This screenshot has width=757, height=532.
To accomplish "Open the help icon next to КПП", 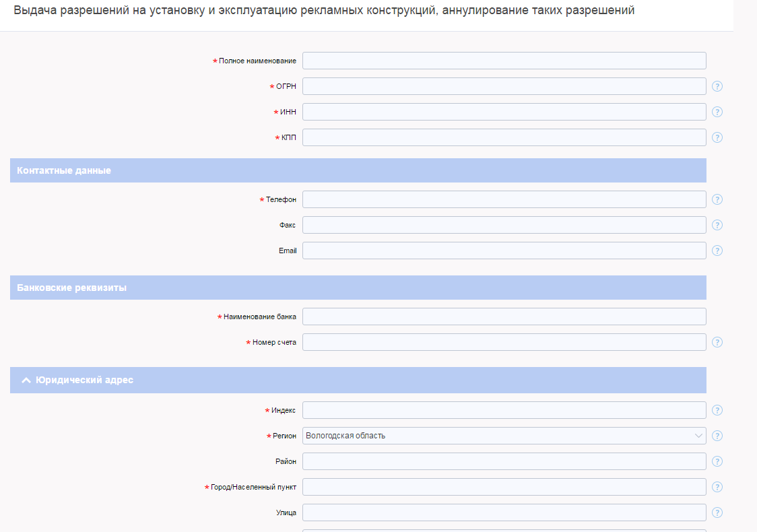I will coord(717,137).
